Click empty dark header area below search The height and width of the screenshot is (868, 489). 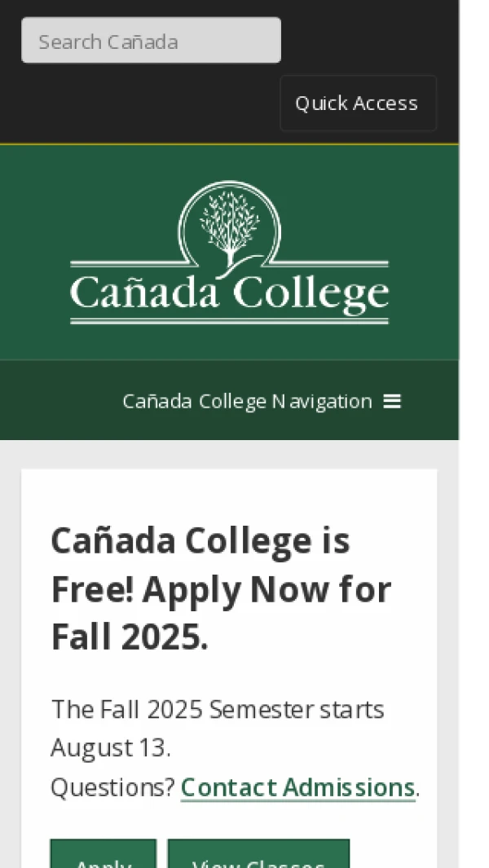pos(139,105)
